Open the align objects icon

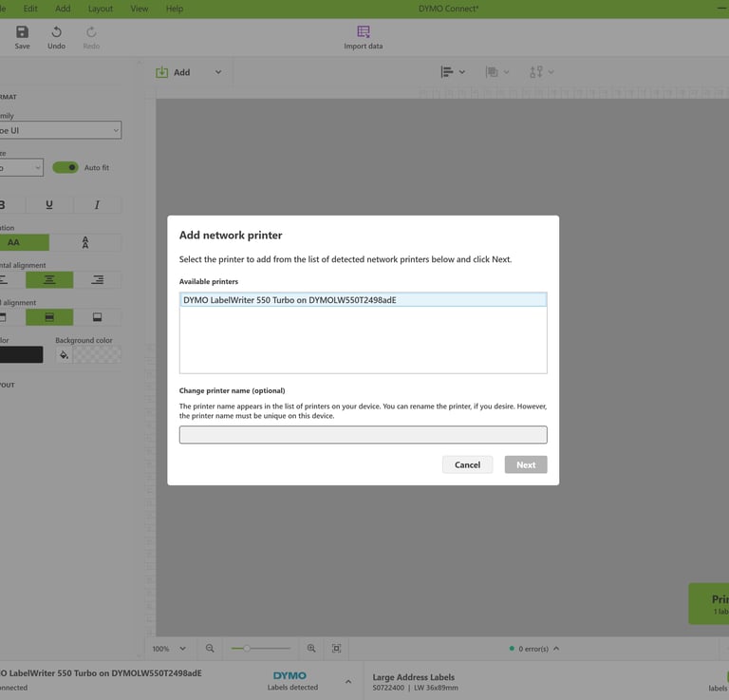click(x=447, y=71)
